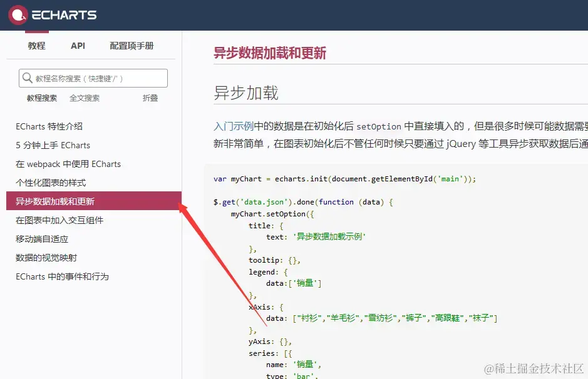The height and width of the screenshot is (379, 588).
Task: Click the 'data.json' string in code
Action: coord(264,202)
